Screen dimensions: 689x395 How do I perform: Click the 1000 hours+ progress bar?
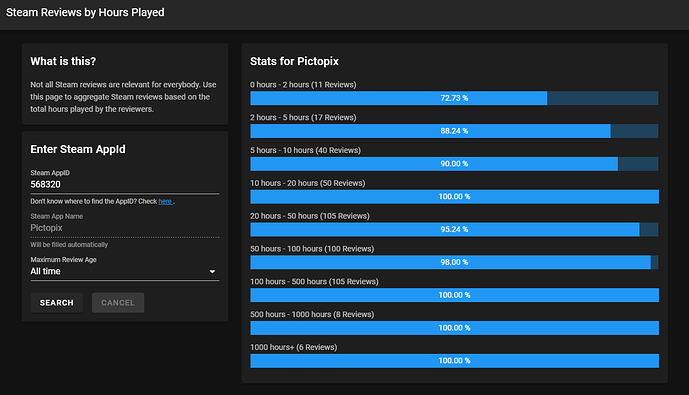(454, 361)
